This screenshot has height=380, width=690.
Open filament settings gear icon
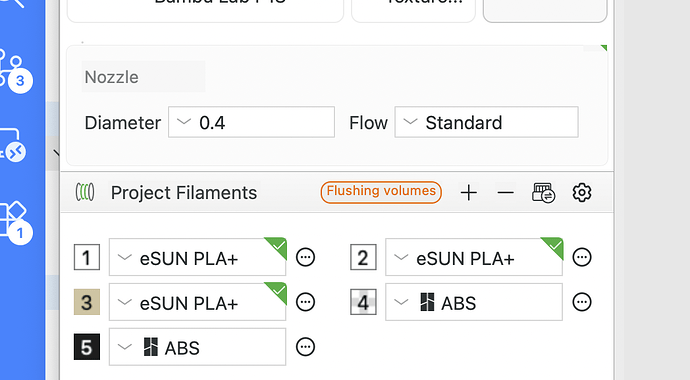pos(582,193)
